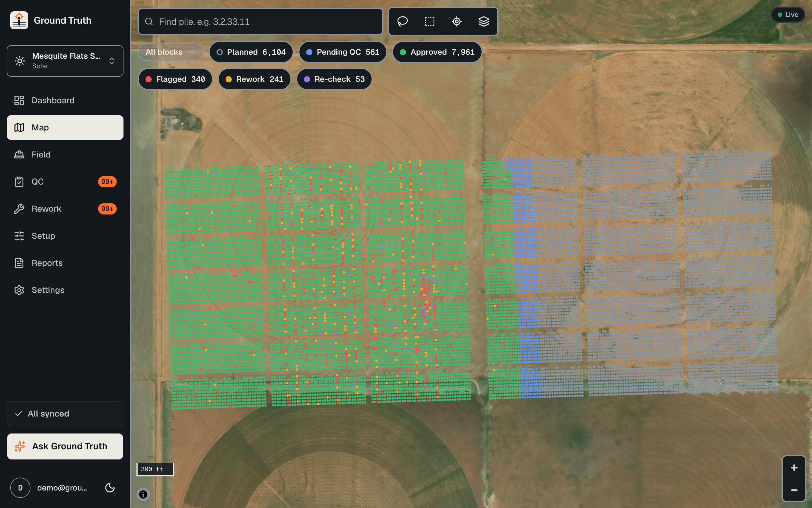Viewport: 812px width, 508px height.
Task: Click the Ground Truth logo icon
Action: 19,21
